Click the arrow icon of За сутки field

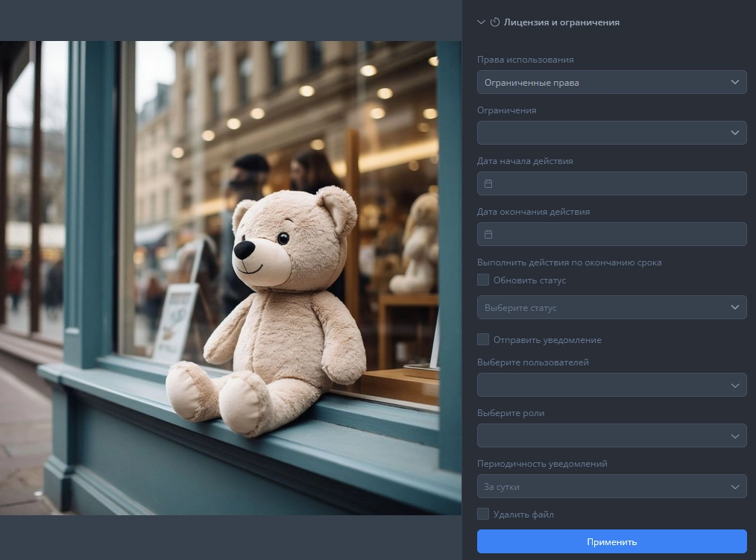735,486
